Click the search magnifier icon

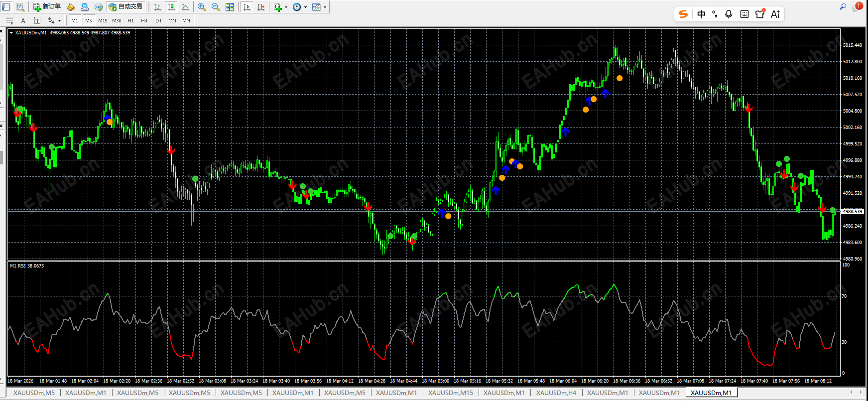click(x=843, y=6)
